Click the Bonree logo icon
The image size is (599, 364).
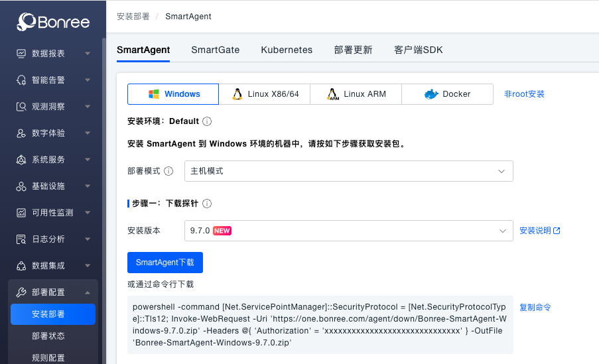coord(27,22)
